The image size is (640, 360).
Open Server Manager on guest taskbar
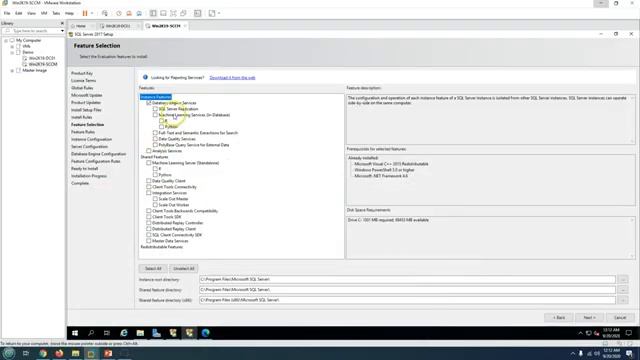156,333
